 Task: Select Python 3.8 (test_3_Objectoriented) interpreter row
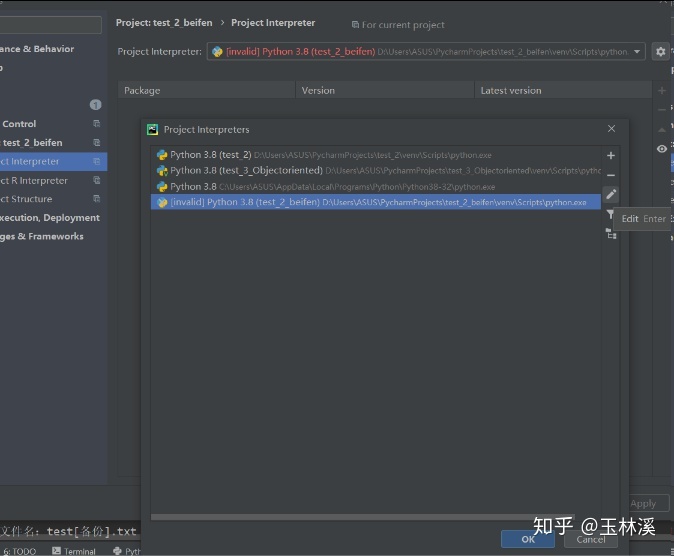coord(376,171)
